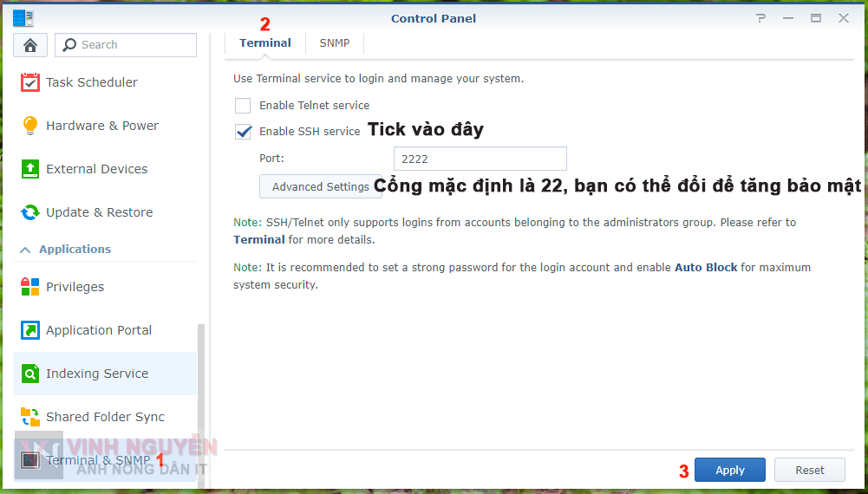Follow the Auto Block link

point(706,268)
